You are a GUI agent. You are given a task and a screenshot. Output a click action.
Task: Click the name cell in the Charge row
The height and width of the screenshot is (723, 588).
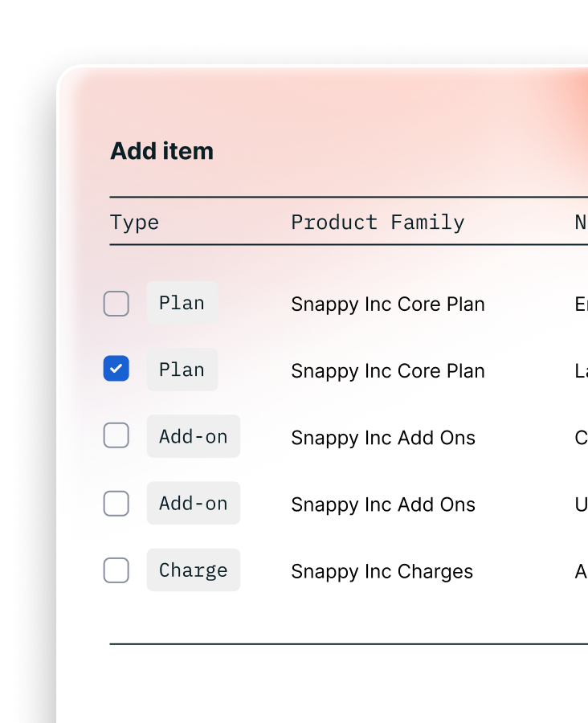tap(581, 571)
